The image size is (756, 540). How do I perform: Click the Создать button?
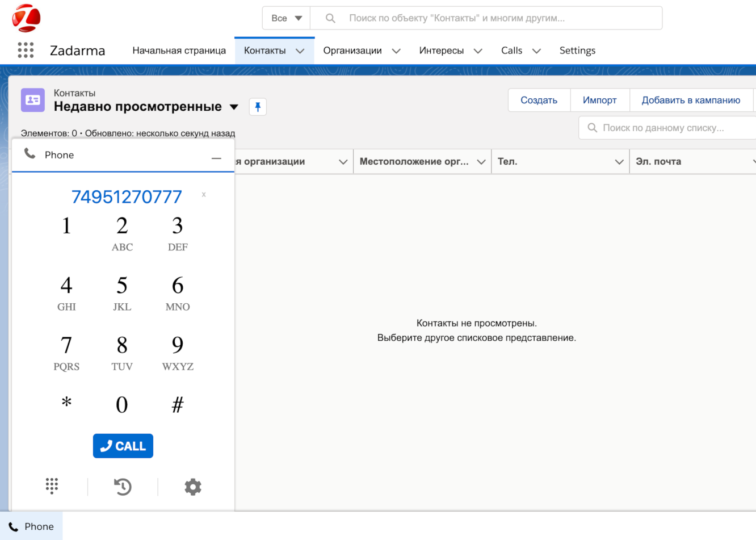(x=538, y=100)
